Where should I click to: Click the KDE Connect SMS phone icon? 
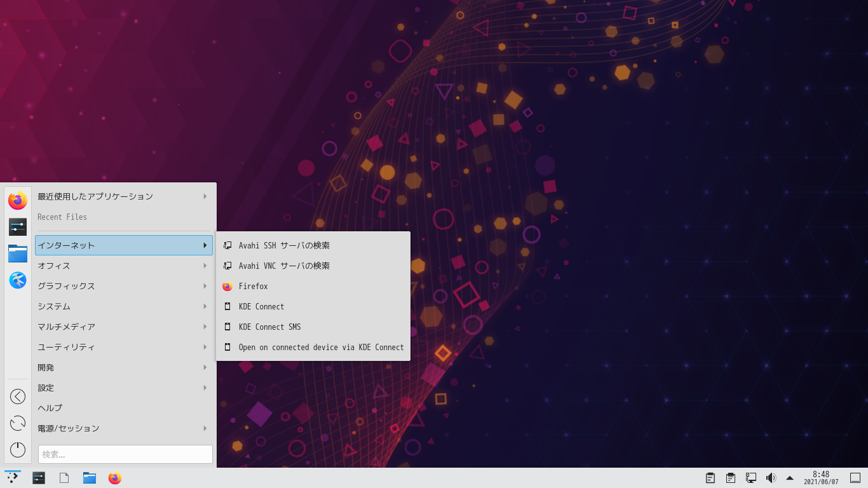tap(227, 327)
